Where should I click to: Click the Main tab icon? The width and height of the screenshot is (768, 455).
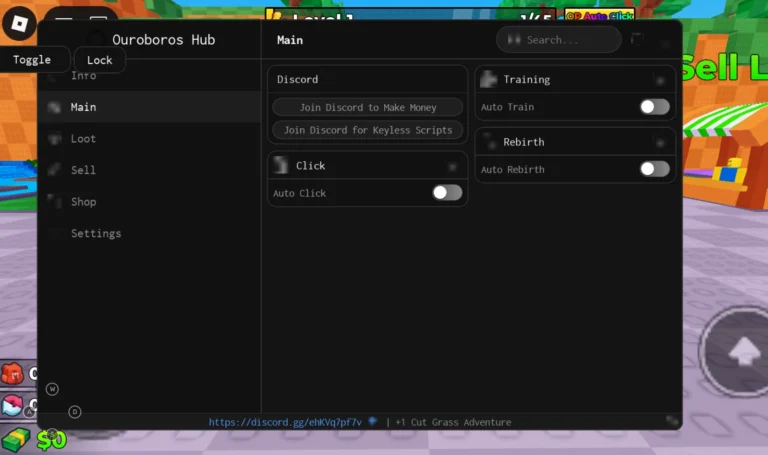pos(54,107)
